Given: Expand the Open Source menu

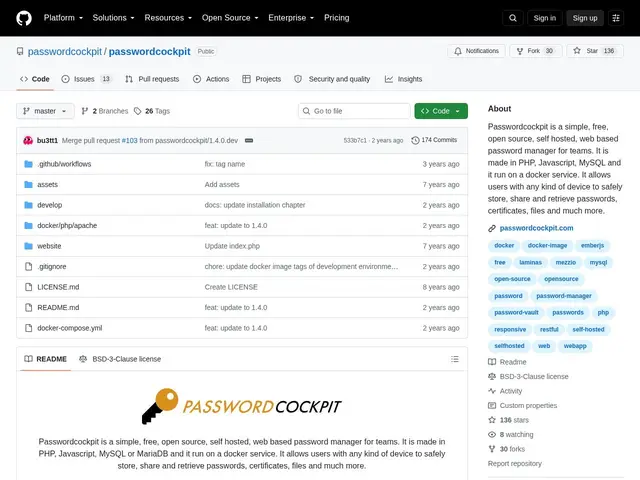Looking at the screenshot, I should (x=230, y=18).
